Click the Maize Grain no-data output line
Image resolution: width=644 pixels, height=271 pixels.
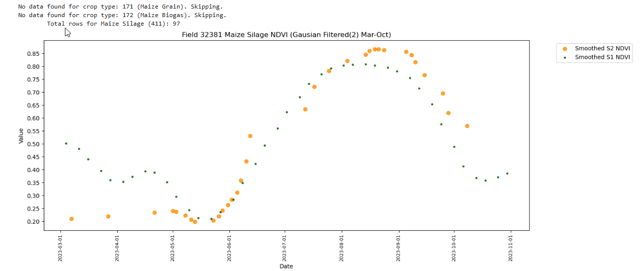point(120,7)
